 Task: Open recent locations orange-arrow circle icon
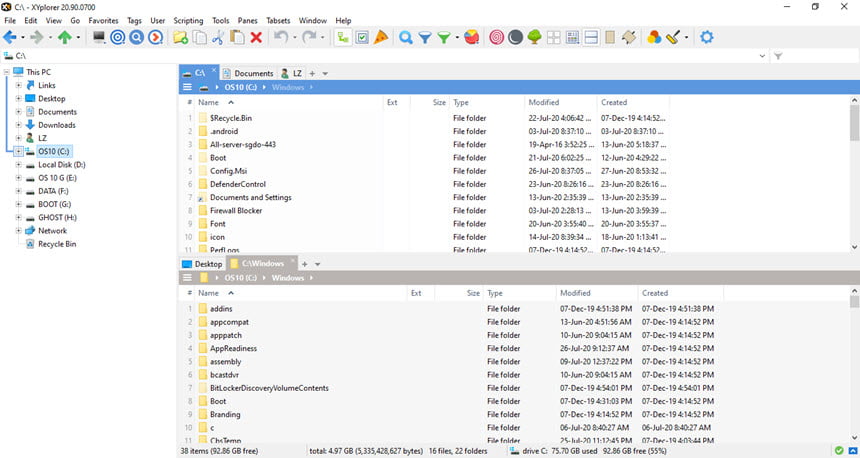(x=156, y=37)
